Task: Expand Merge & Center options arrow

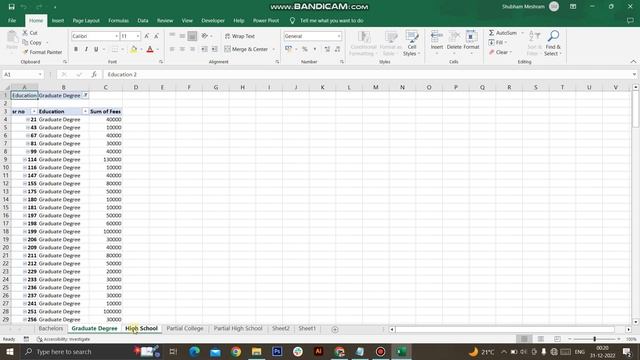Action: pyautogui.click(x=273, y=49)
